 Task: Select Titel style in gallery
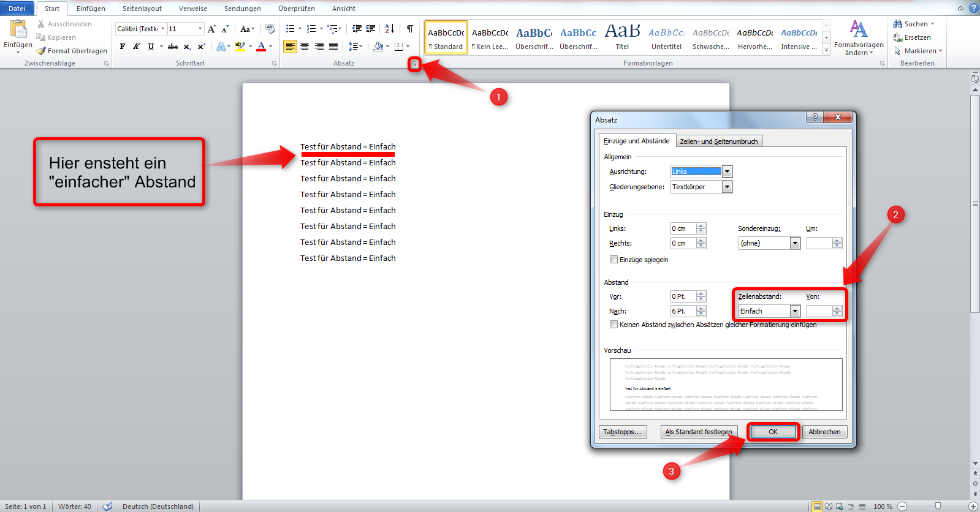tap(622, 37)
